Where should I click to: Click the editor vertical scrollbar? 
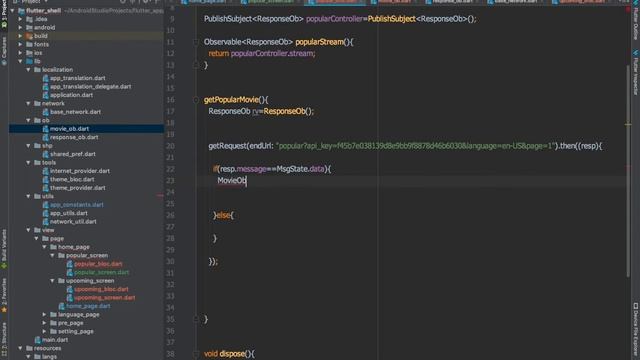628,171
